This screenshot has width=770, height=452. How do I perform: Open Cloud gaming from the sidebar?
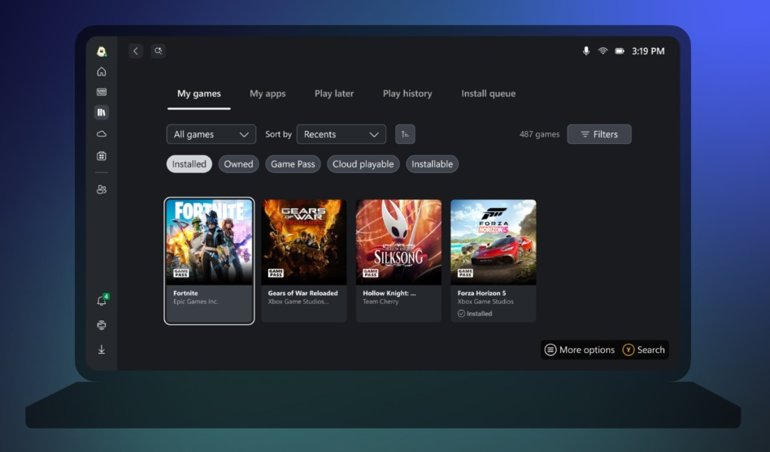click(x=101, y=134)
